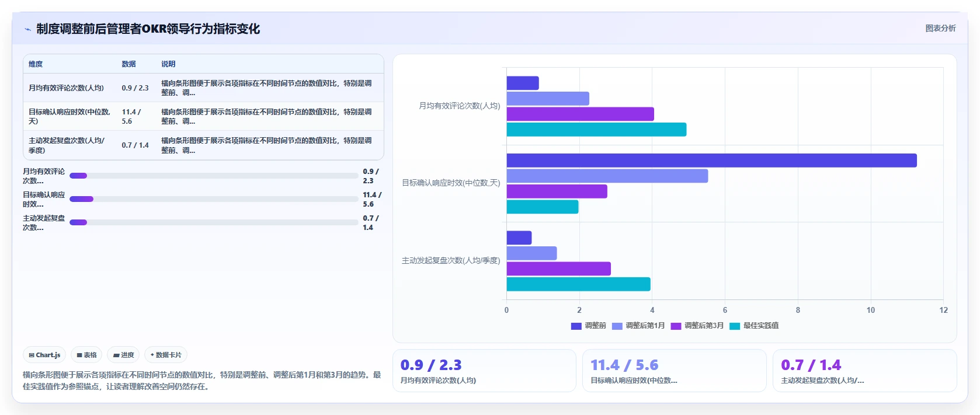Click the 说明 column header
Viewport: 980px width, 415px height.
tap(168, 64)
